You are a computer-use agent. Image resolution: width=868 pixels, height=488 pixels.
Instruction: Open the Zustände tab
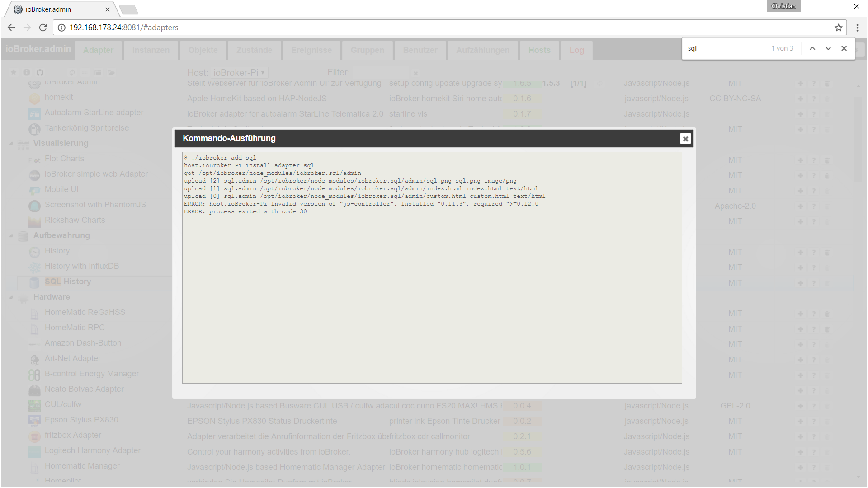point(254,50)
